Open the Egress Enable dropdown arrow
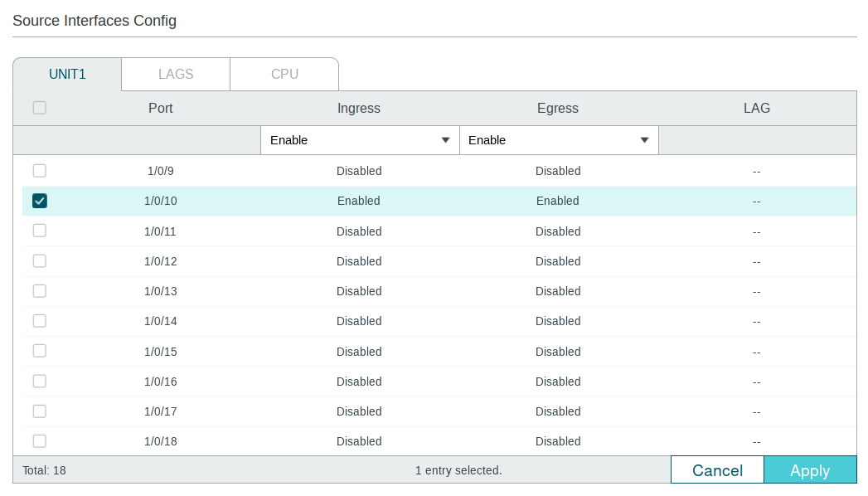 pyautogui.click(x=644, y=140)
